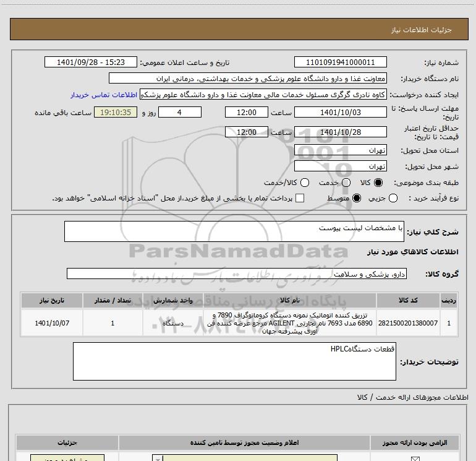Image resolution: width=476 pixels, height=461 pixels.
Task: Click the اعلام وضعیت مجوز column header
Action: tap(244, 442)
